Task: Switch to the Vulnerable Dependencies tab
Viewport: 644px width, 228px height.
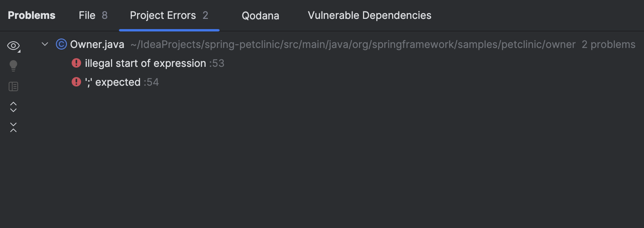Action: click(369, 15)
